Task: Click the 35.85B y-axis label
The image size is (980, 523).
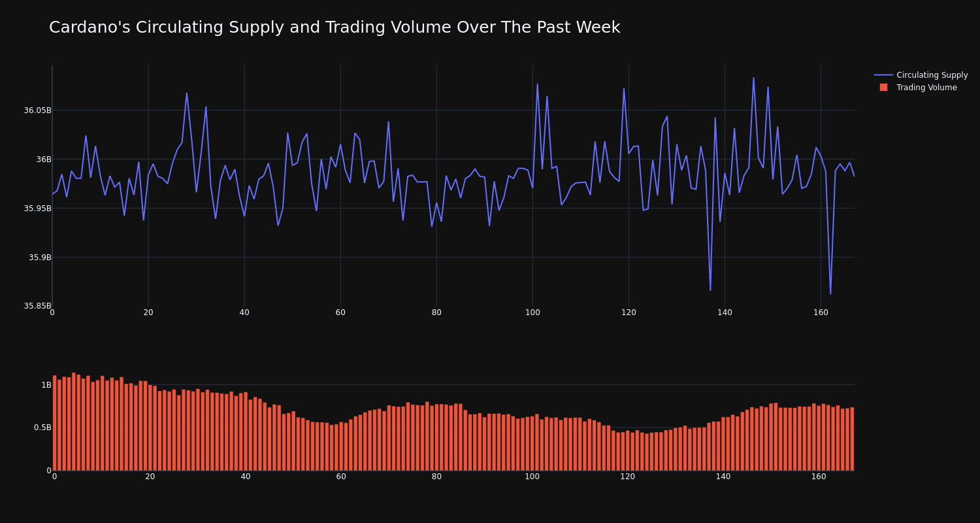Action: (37, 306)
